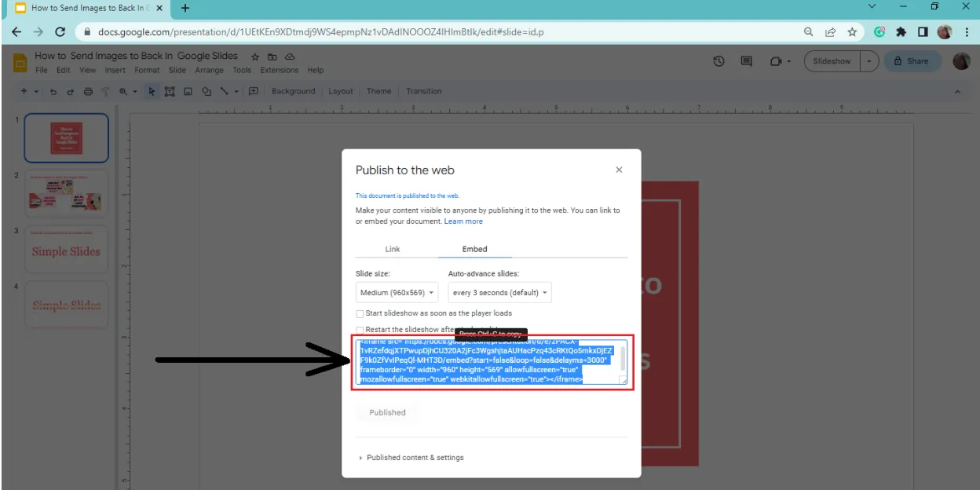Close the Publish to the web dialog
The image size is (980, 490).
click(x=619, y=170)
